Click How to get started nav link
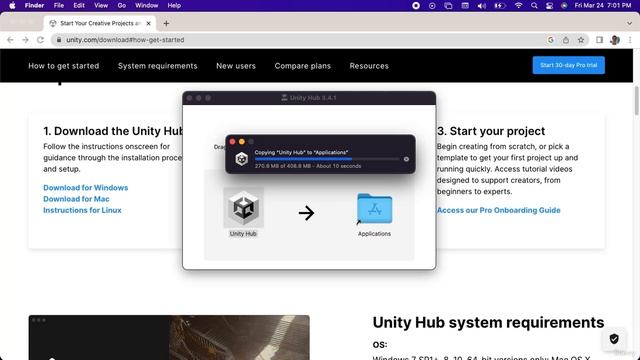Image resolution: width=640 pixels, height=360 pixels. [64, 66]
